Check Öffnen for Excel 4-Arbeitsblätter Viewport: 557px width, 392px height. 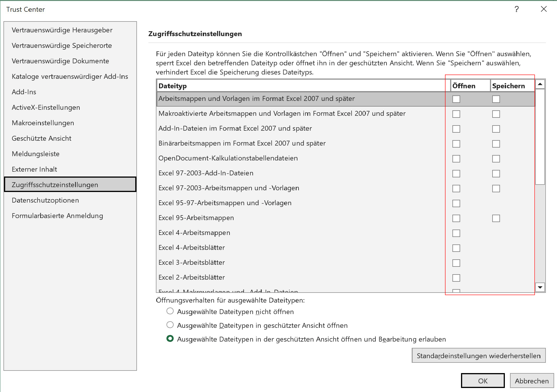(456, 248)
